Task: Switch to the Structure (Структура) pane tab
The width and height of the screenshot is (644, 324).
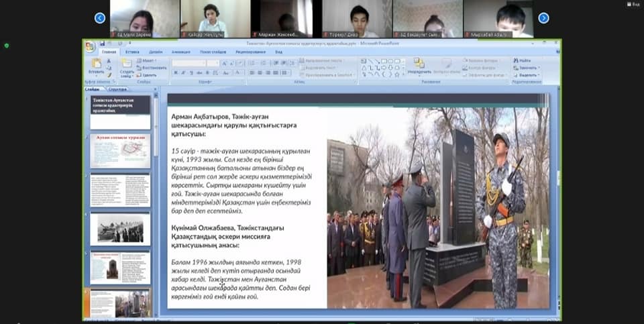Action: click(118, 89)
